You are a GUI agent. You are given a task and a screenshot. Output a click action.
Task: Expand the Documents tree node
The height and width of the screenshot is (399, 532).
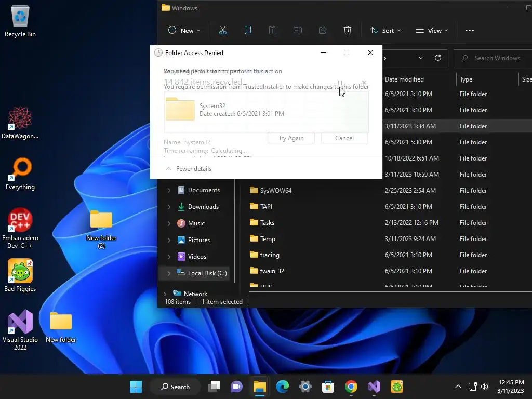[x=169, y=190]
